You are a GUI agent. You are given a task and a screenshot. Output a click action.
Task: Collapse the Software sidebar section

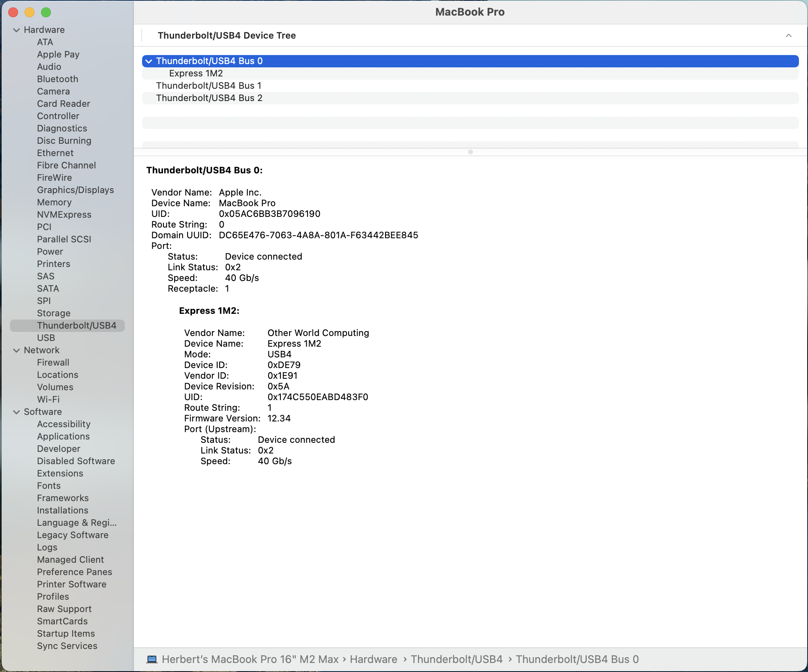tap(16, 412)
